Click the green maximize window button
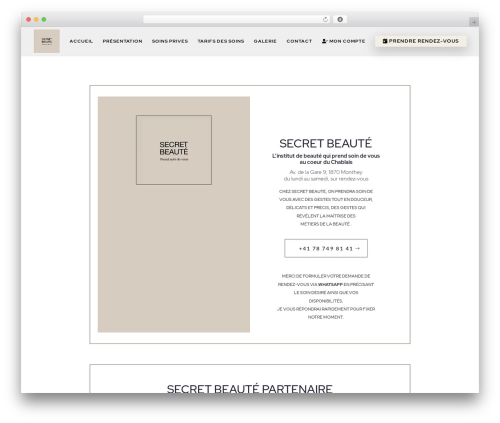500x423 pixels. (x=44, y=19)
